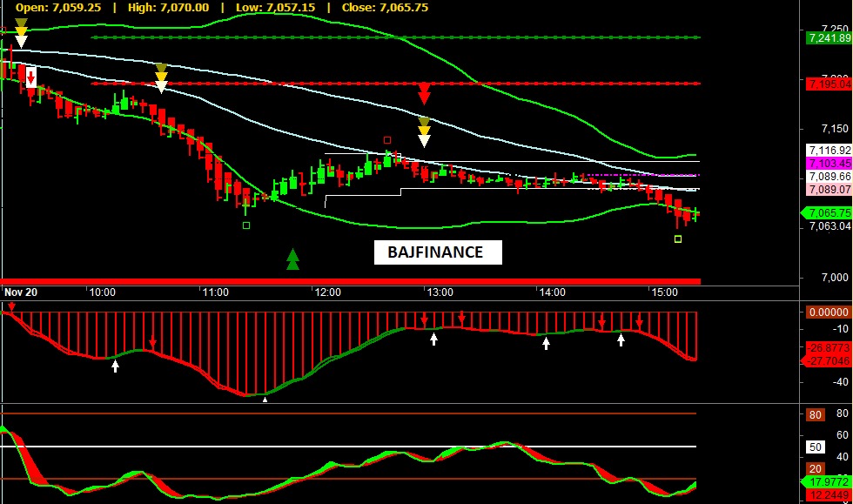Click the green double up-arrow buy signal
The image size is (853, 504).
[x=292, y=259]
